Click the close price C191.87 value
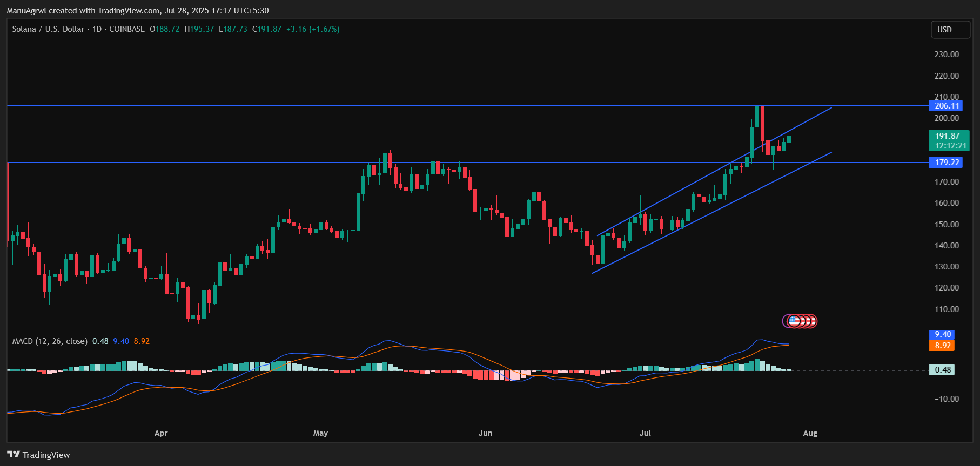The width and height of the screenshot is (980, 466). coord(267,29)
